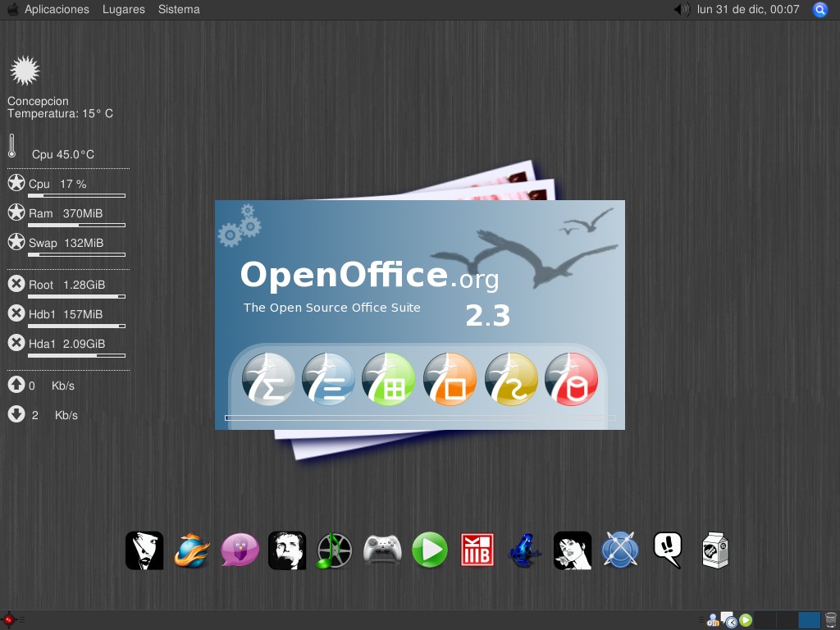Launch the globe-and-fox web browser dock icon
The image size is (840, 630).
[x=191, y=550]
